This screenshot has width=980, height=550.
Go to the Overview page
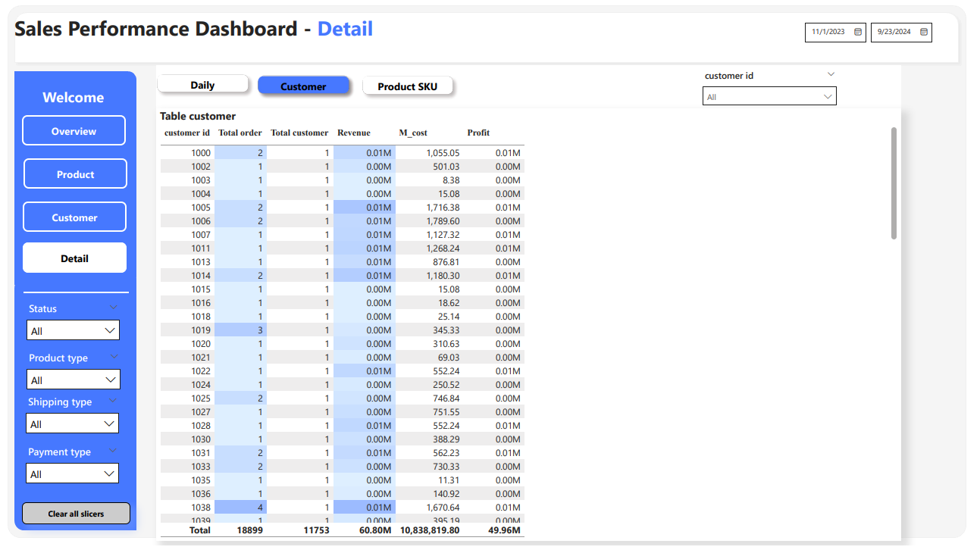tap(74, 131)
